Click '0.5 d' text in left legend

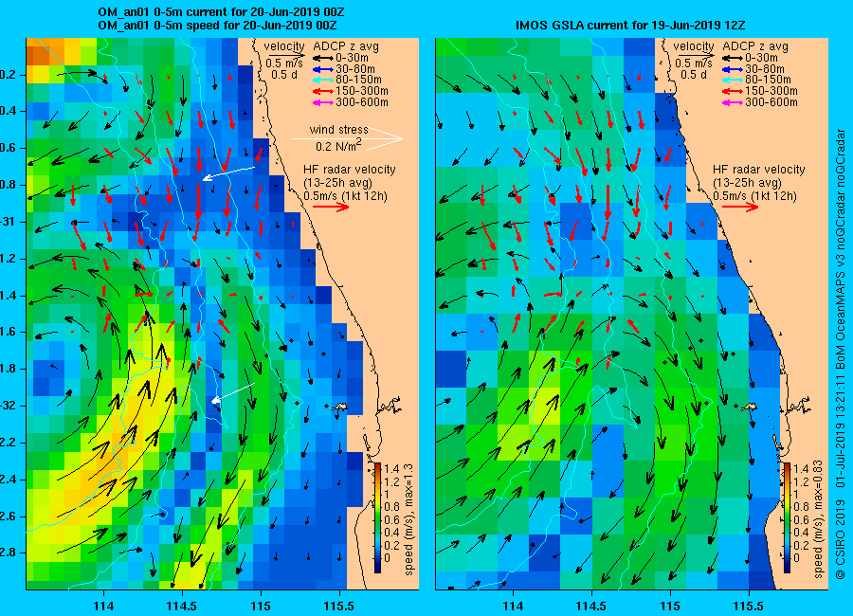(x=284, y=75)
